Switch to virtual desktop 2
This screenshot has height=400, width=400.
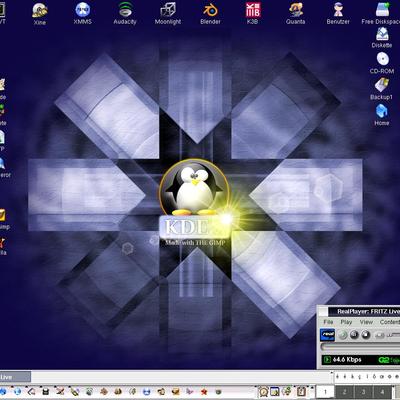point(344,392)
